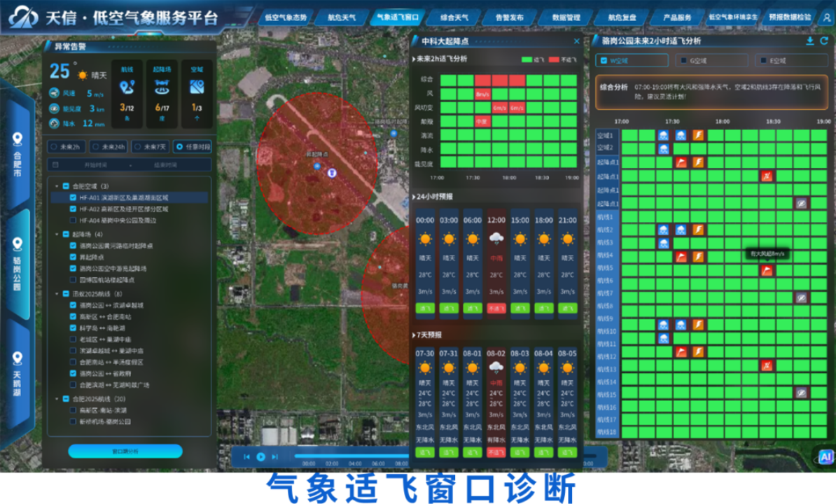Image resolution: width=836 pixels, height=504 pixels.
Task: Collapse the 起降场 (4) tree group
Action: [x=57, y=234]
